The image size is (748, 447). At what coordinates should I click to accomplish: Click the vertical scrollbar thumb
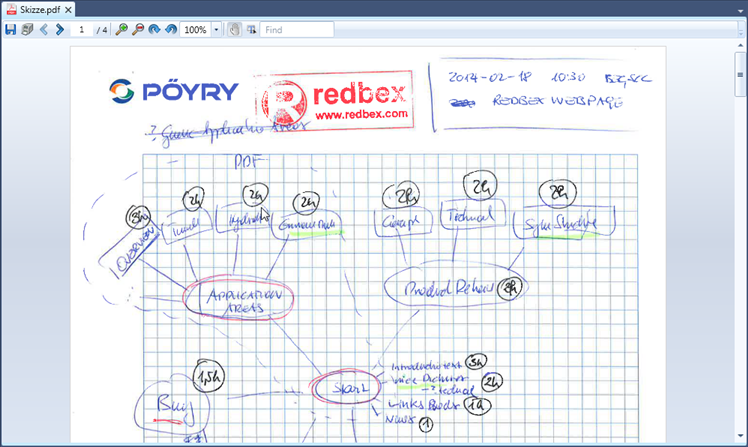point(740,75)
